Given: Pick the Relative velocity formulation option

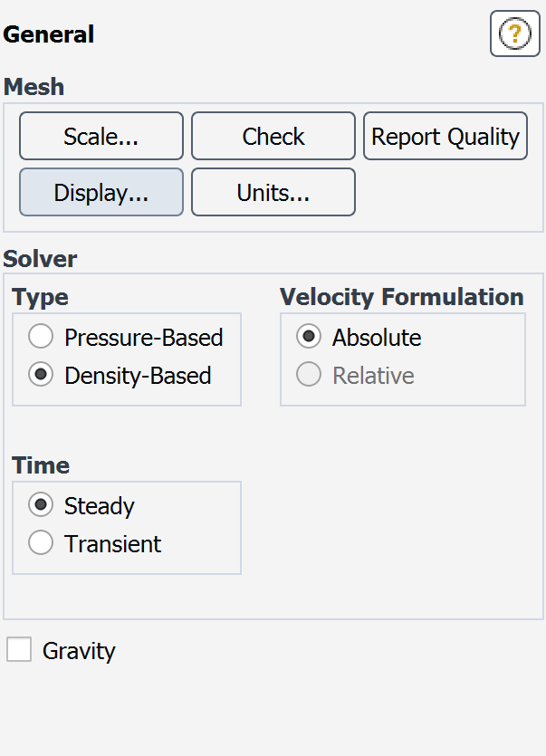Looking at the screenshot, I should coord(309,376).
